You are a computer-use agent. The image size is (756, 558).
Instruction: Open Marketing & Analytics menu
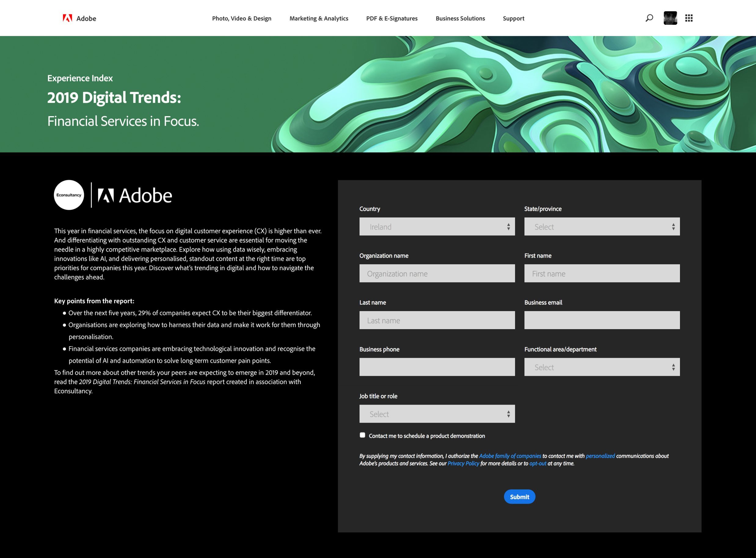click(x=319, y=18)
